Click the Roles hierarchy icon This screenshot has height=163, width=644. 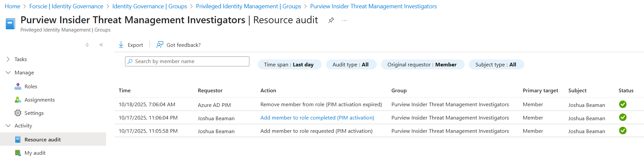(x=18, y=87)
